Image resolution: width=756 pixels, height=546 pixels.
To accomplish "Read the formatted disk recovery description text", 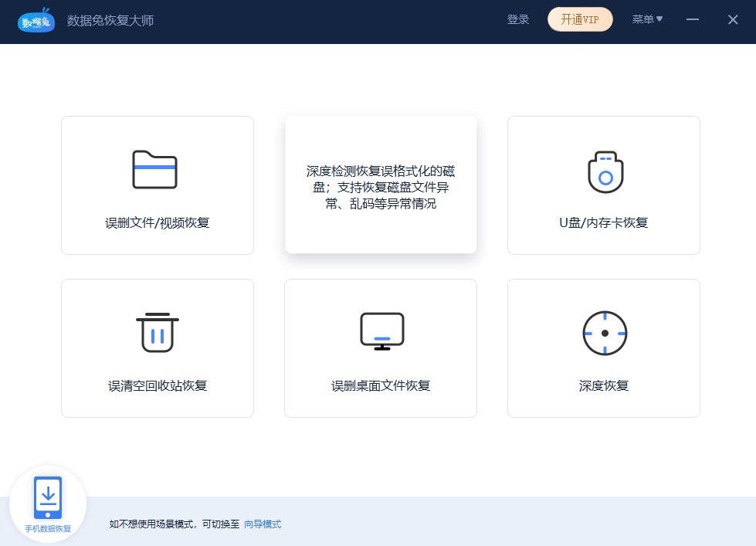I will point(381,188).
